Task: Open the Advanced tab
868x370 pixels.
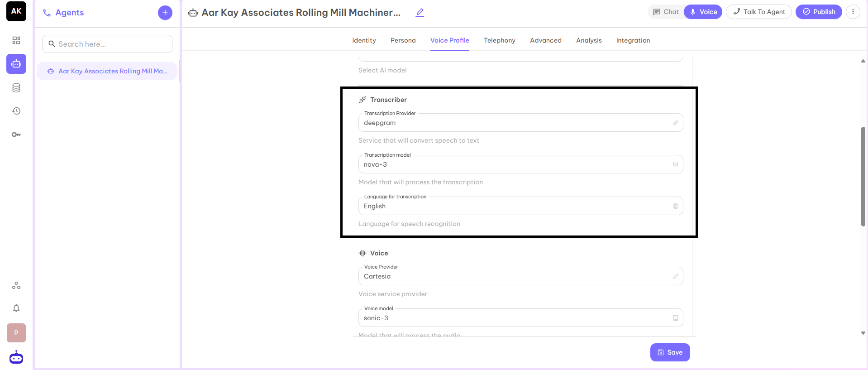Action: [x=545, y=40]
